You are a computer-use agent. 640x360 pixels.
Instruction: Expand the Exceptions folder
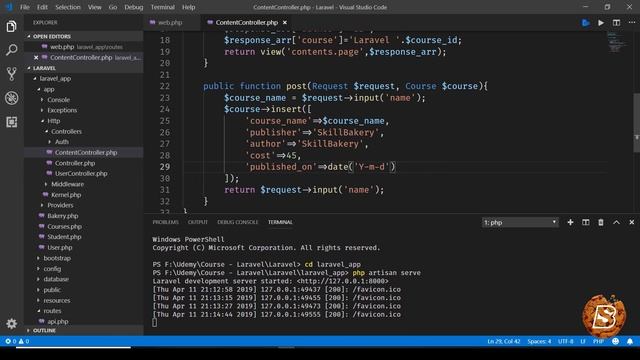62,110
